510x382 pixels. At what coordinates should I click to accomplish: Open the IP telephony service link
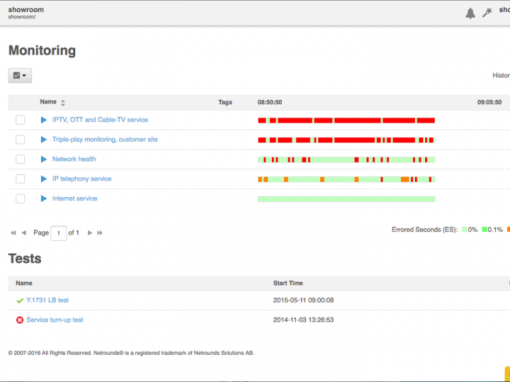click(x=82, y=179)
